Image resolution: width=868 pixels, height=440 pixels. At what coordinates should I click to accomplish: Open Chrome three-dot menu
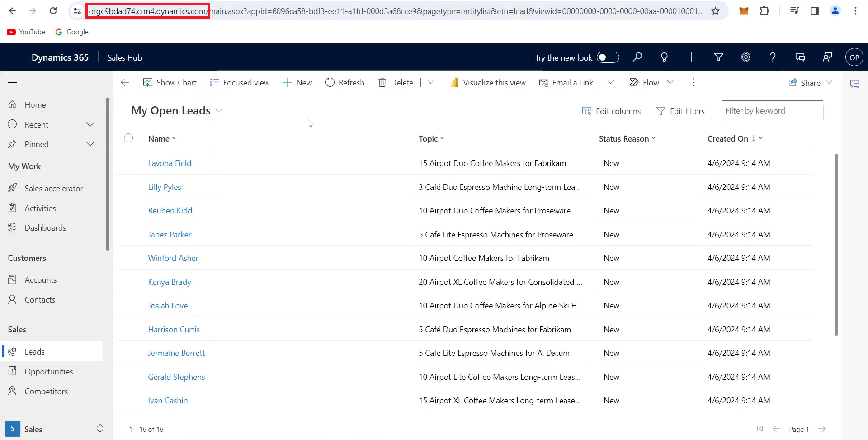pos(855,11)
